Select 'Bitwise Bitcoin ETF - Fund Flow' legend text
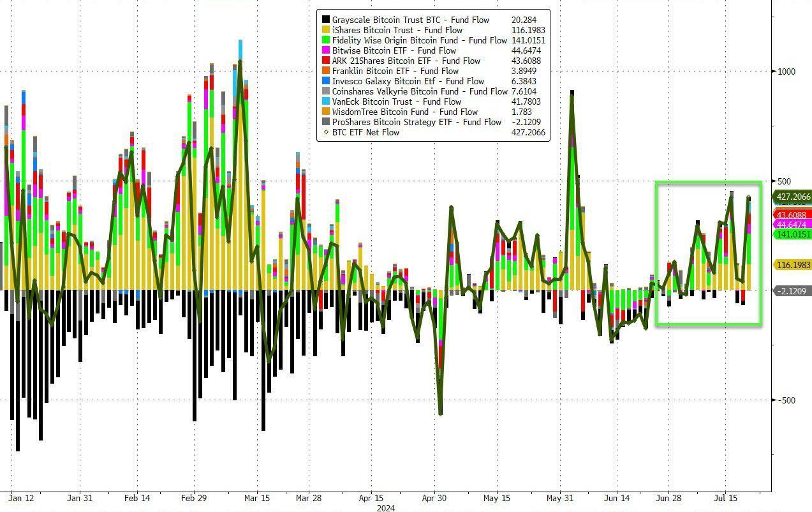 coord(394,50)
